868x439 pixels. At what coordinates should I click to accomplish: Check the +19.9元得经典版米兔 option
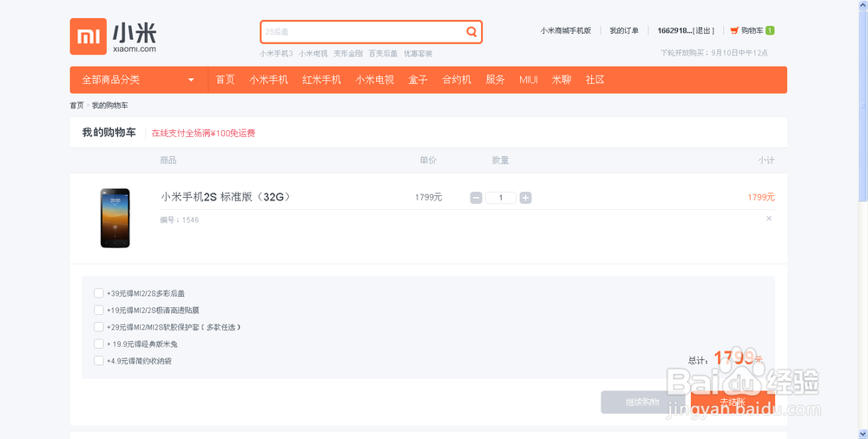[99, 344]
